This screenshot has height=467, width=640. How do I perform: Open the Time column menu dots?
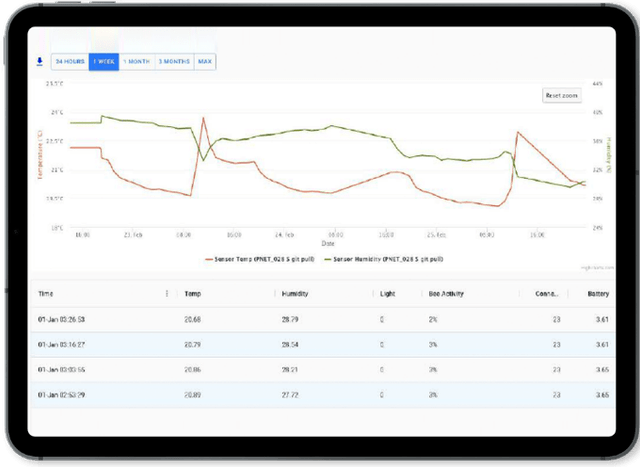[x=166, y=294]
